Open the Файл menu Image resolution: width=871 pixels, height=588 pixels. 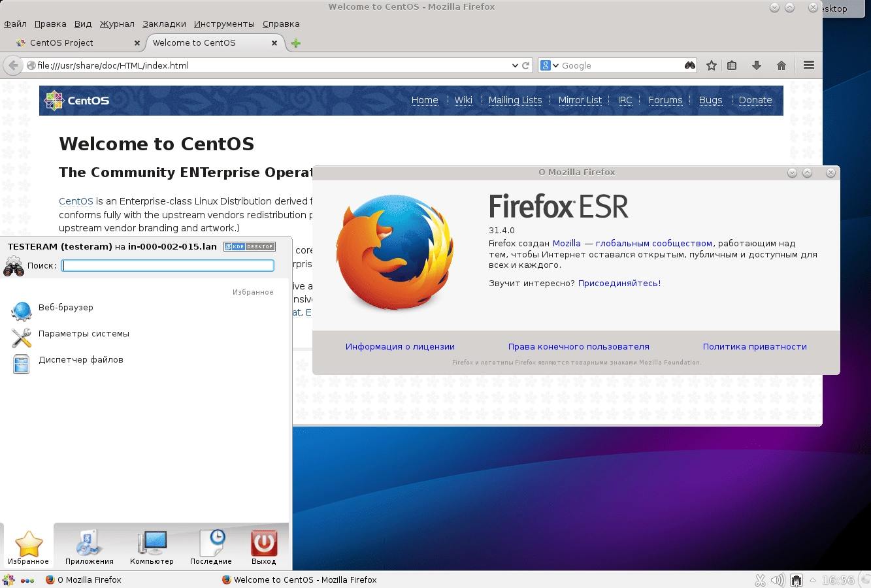click(15, 24)
